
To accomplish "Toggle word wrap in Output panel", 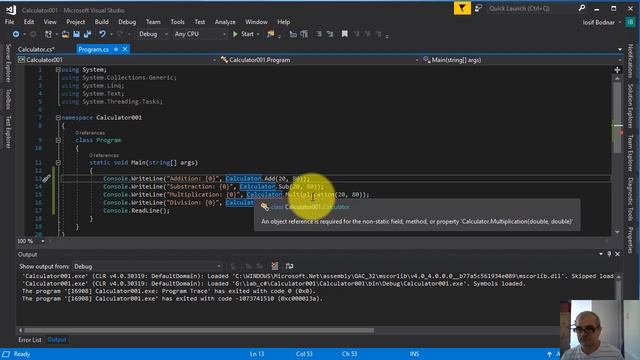I will (289, 266).
